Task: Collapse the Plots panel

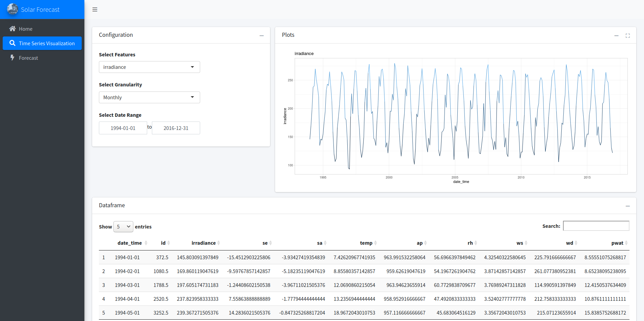Action: [x=616, y=35]
